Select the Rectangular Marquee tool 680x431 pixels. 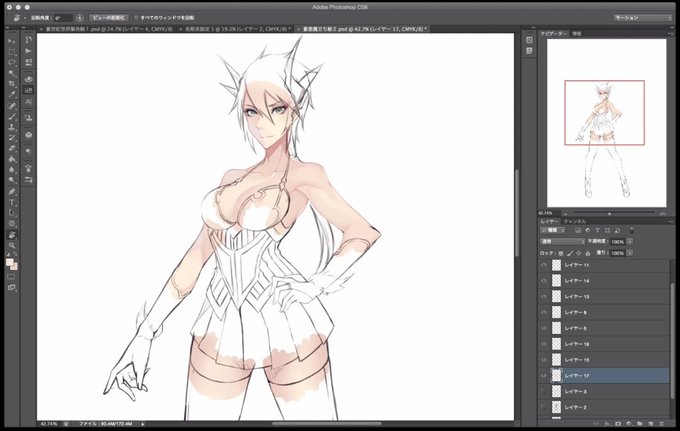[x=12, y=52]
